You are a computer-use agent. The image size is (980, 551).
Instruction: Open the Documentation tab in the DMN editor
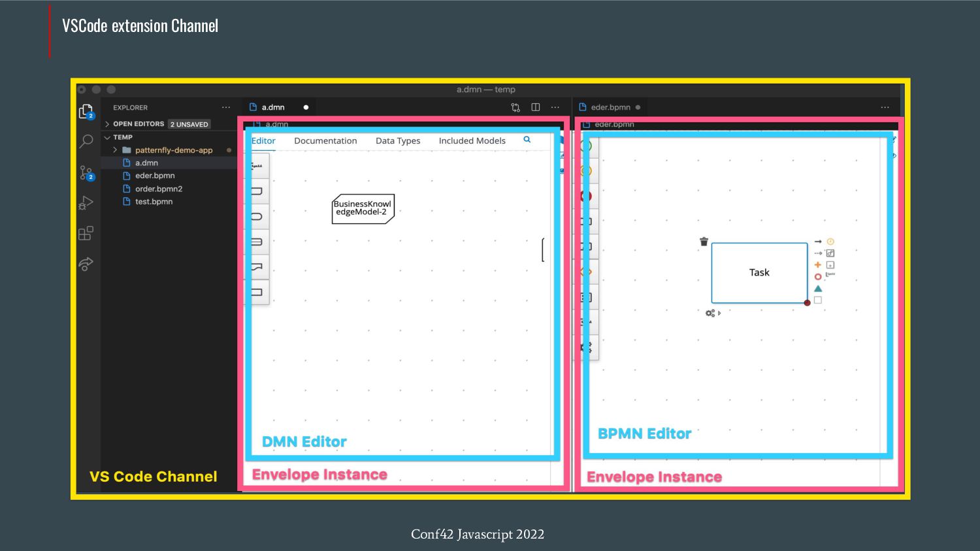[325, 141]
